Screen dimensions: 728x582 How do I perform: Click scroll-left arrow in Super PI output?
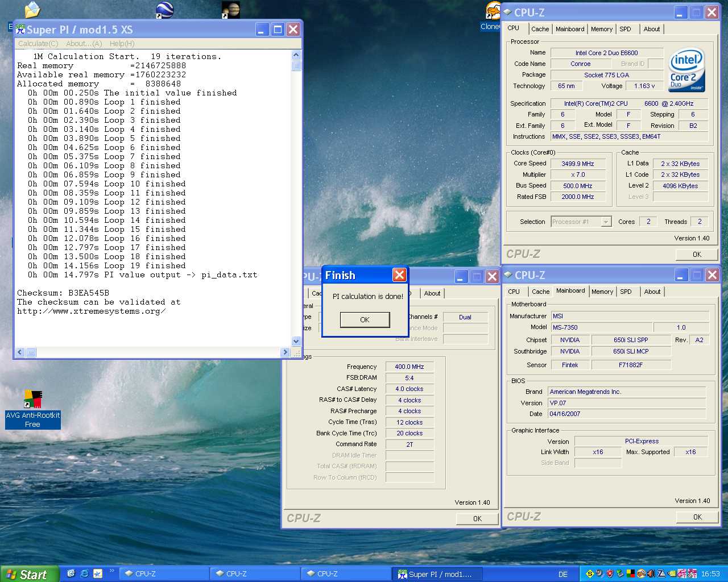20,352
